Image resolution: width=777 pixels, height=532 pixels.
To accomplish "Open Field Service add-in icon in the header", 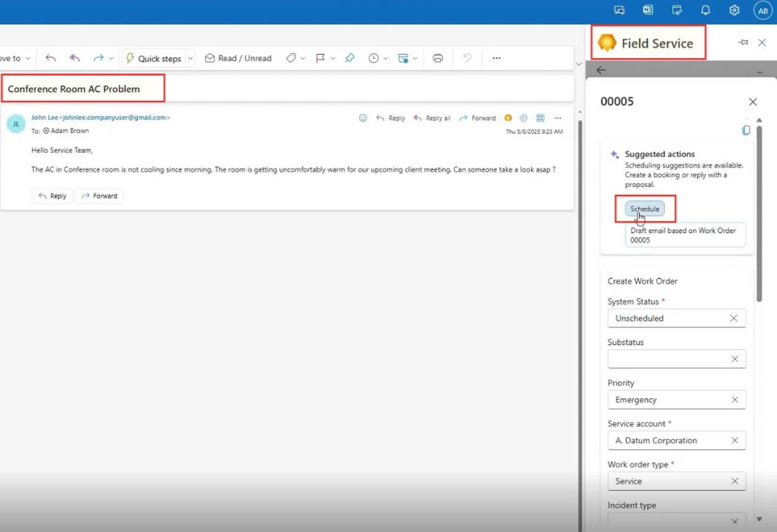I will 508,118.
